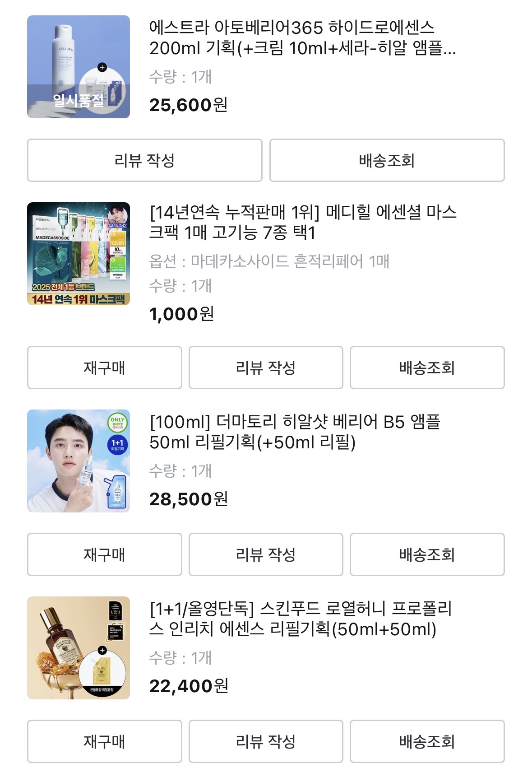Open the Mediheal mask pack product image
The height and width of the screenshot is (768, 532).
[79, 254]
